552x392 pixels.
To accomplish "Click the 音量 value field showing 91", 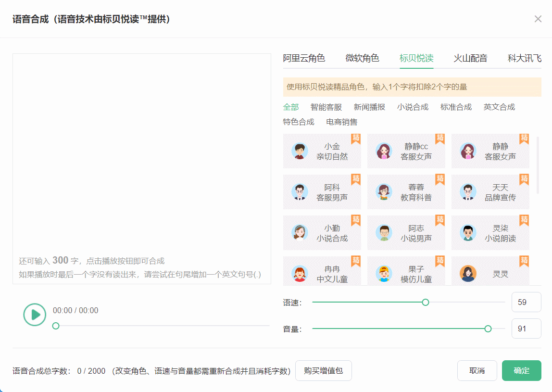I will 527,329.
